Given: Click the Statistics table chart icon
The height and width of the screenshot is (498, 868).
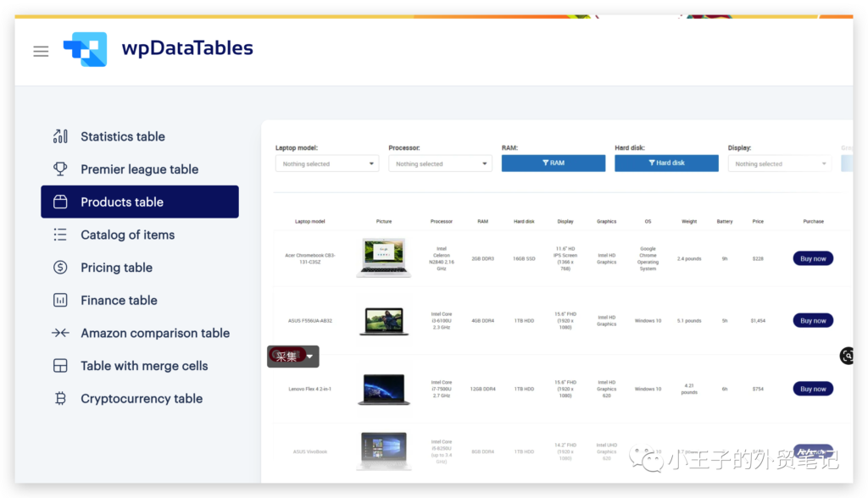Looking at the screenshot, I should pyautogui.click(x=60, y=136).
